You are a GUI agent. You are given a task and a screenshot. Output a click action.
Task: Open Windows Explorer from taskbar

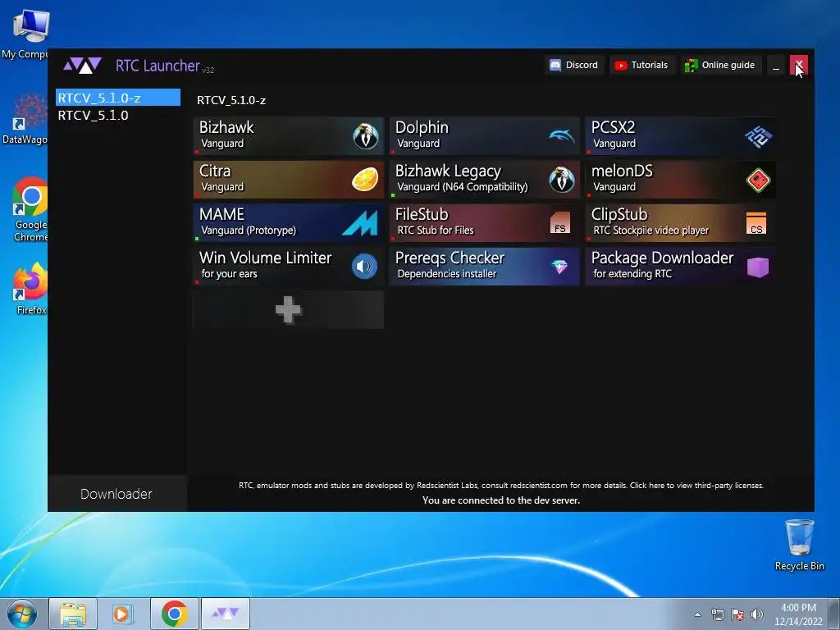tap(73, 614)
